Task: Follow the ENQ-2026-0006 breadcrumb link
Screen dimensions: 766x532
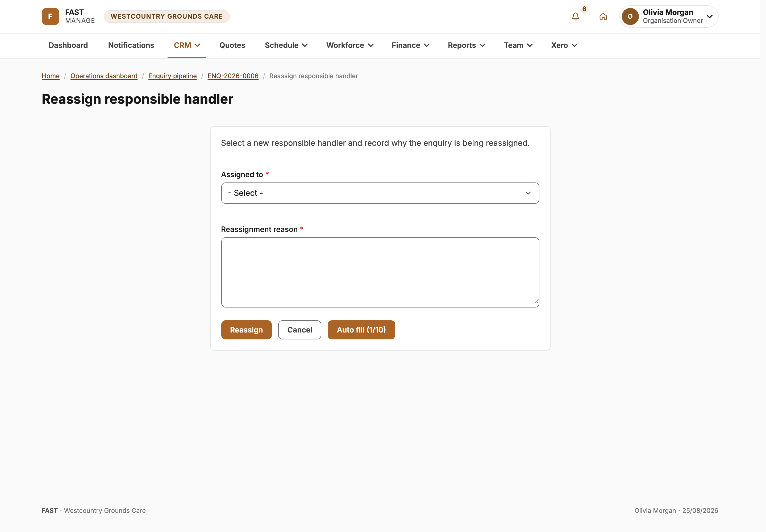Action: [x=233, y=76]
